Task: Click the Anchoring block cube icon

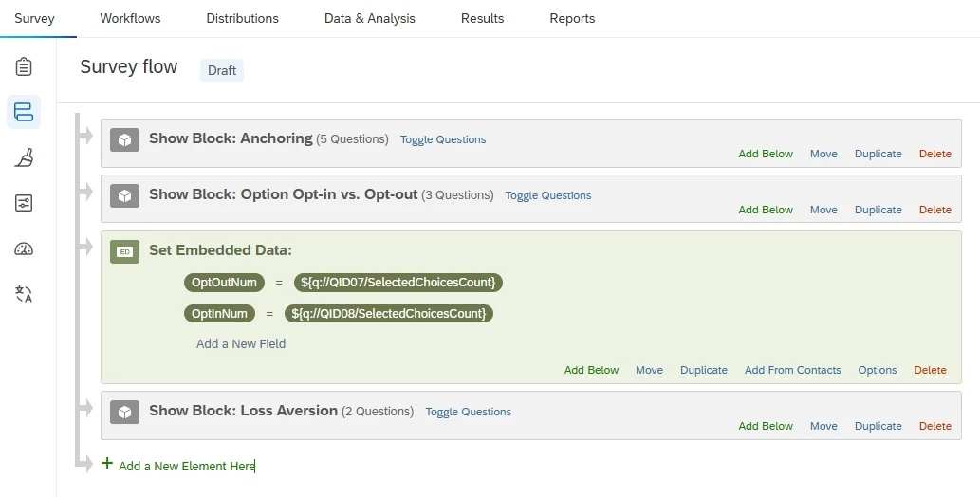Action: click(x=124, y=140)
